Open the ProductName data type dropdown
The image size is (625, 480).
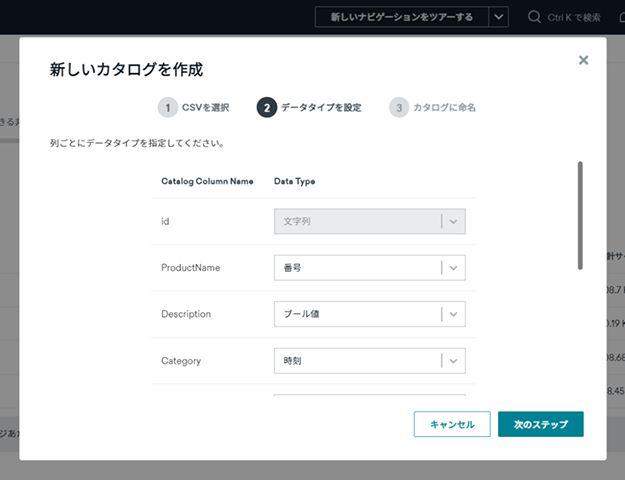[369, 268]
